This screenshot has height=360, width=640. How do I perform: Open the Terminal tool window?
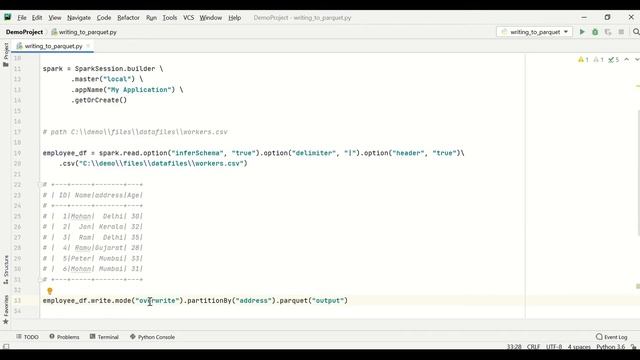[104, 337]
